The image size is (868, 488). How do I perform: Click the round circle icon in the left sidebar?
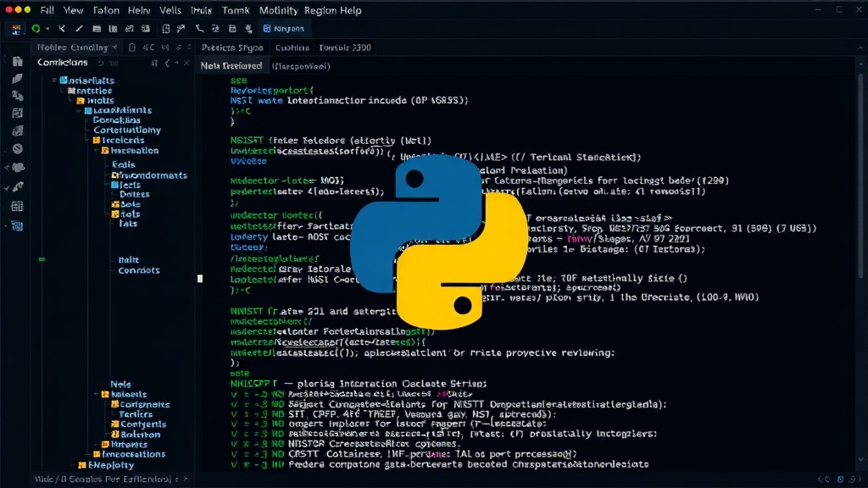(18, 149)
